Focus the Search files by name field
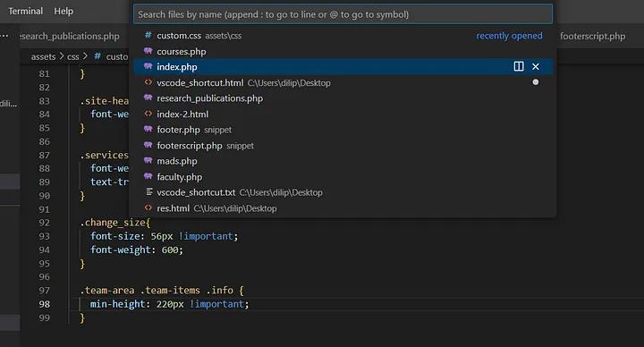The image size is (644, 347). click(343, 14)
